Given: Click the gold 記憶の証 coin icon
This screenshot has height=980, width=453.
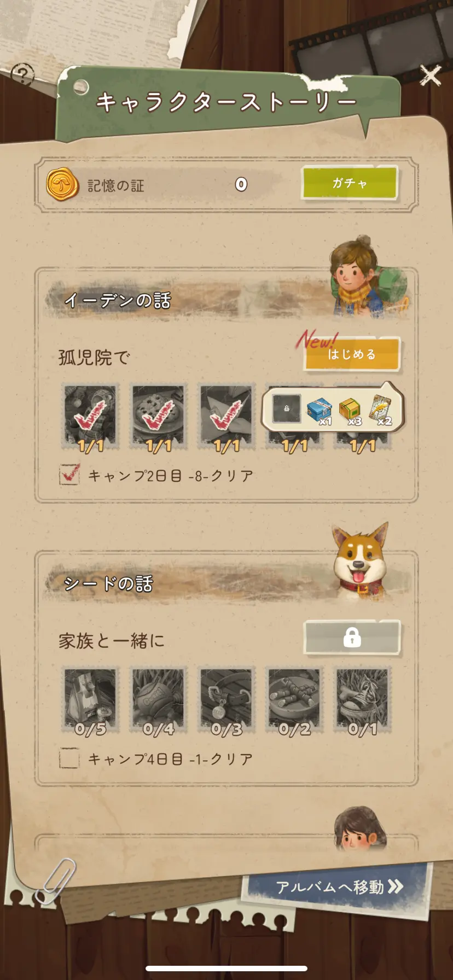Looking at the screenshot, I should [62, 184].
